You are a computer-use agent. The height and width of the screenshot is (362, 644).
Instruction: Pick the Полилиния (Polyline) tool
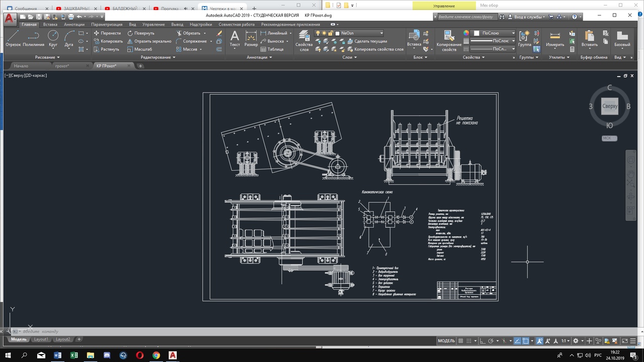coord(33,37)
